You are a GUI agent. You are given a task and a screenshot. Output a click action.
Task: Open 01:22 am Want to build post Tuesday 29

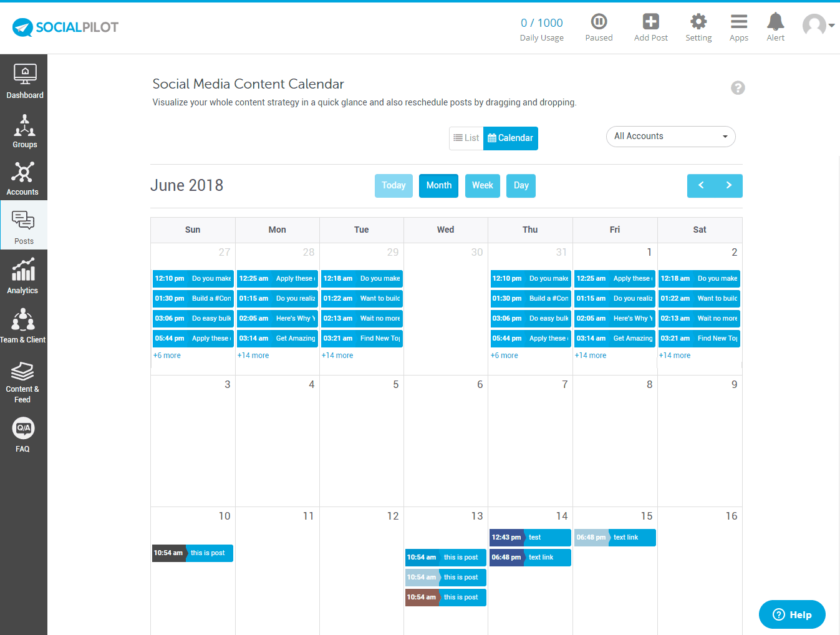pos(362,299)
